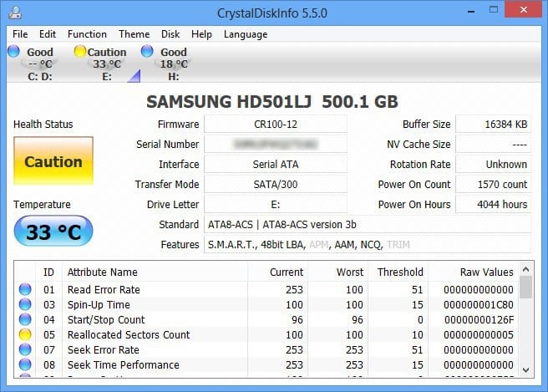Select the Good status orb for drive H:
The height and width of the screenshot is (392, 548).
(x=148, y=52)
